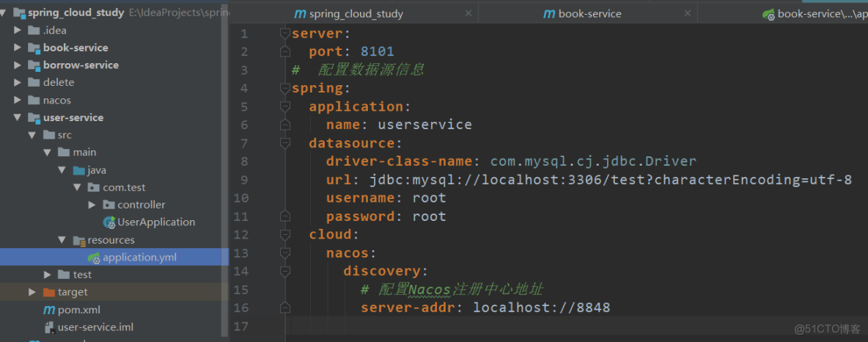Click the name value userservice
Viewport: 868px width, 342px height.
(424, 125)
